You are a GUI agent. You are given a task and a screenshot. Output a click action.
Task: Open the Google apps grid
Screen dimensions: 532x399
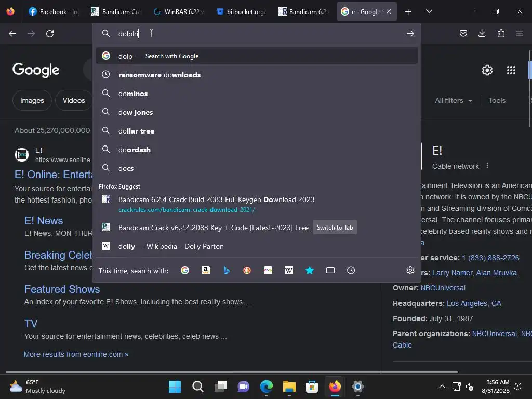pyautogui.click(x=511, y=70)
